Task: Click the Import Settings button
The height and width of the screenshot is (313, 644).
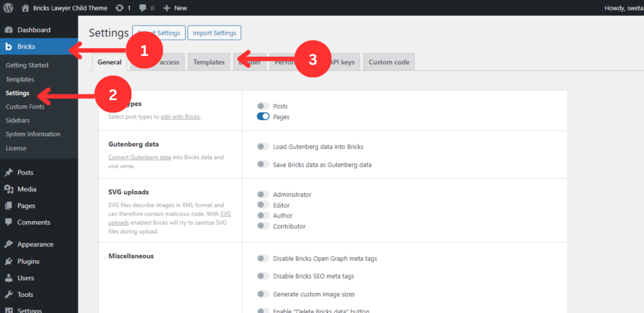Action: [x=214, y=32]
